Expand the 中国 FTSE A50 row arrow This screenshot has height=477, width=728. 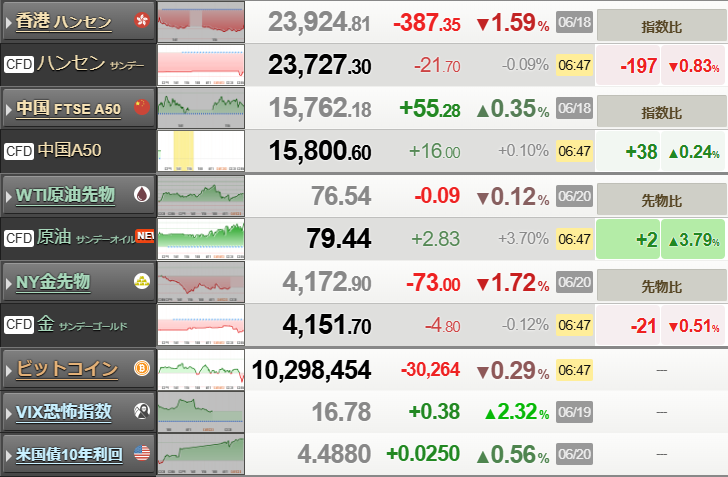tap(8, 109)
